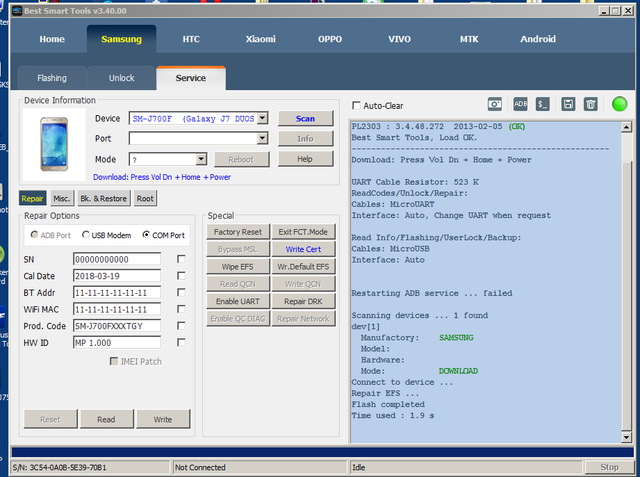Click the 'Not Connected' status text

point(200,468)
